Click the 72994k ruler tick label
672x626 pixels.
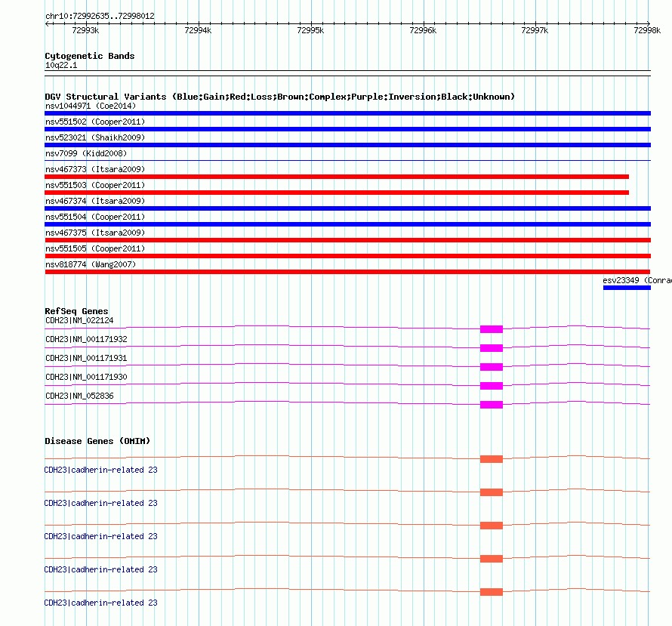pyautogui.click(x=198, y=30)
